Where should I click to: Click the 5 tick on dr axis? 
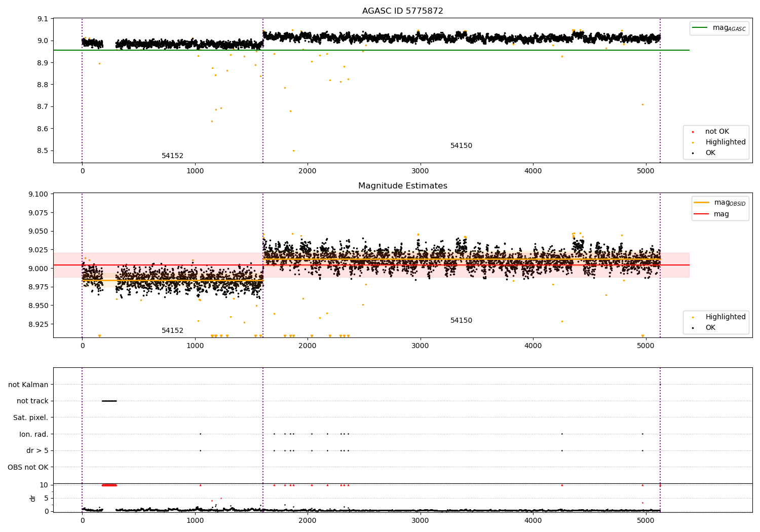click(46, 499)
